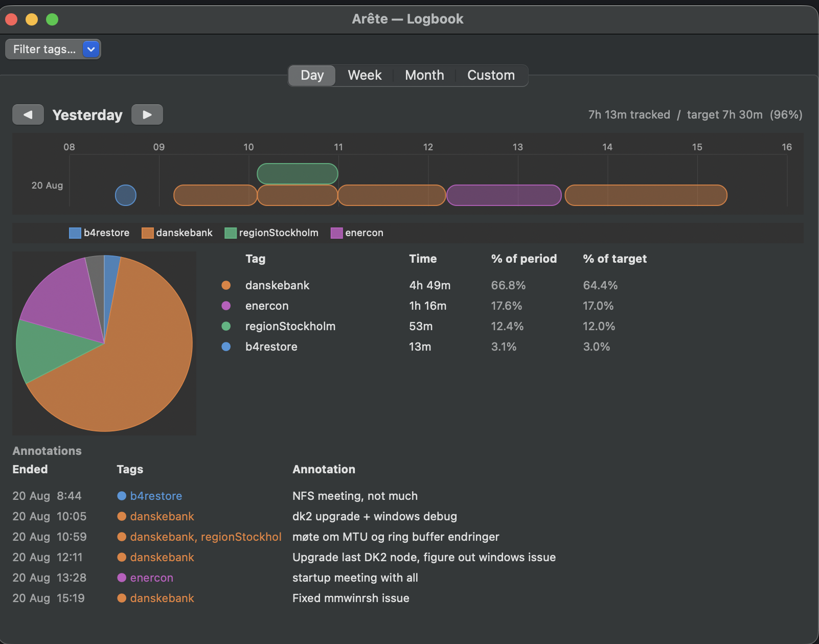Click the orange dot beside danskebank in the table

tap(226, 285)
